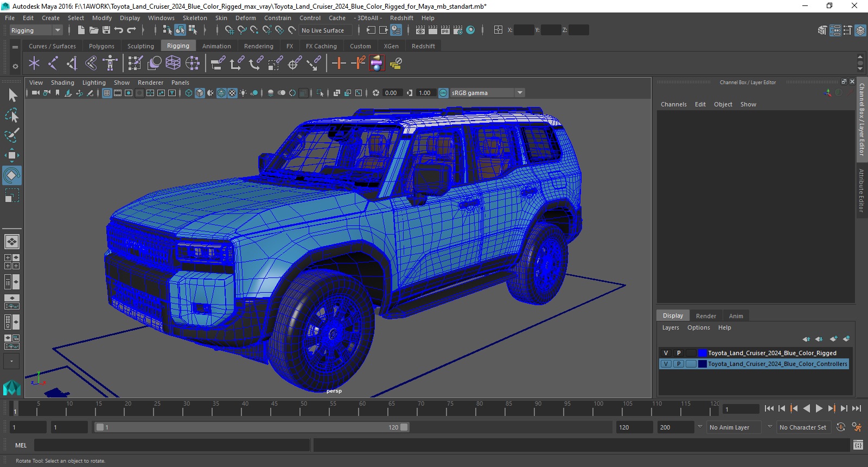Open the Deform menu

pyautogui.click(x=246, y=18)
